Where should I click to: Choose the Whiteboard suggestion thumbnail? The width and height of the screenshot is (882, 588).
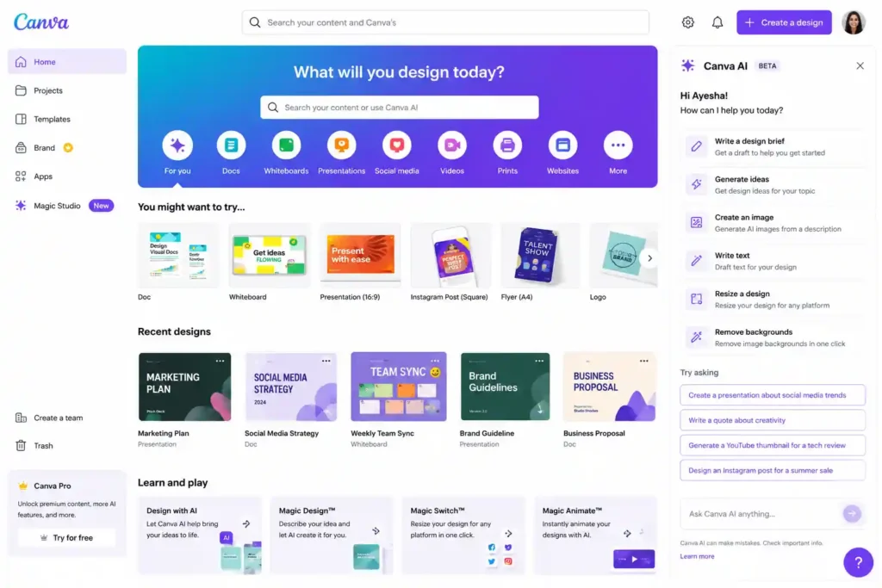point(270,256)
